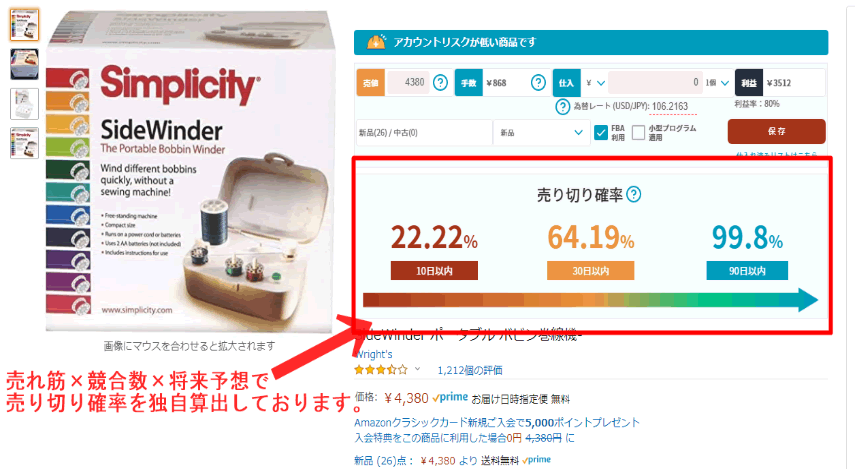Click help icon next to 売り切り確率 heading
Screen dimensions: 855x474
[634, 194]
